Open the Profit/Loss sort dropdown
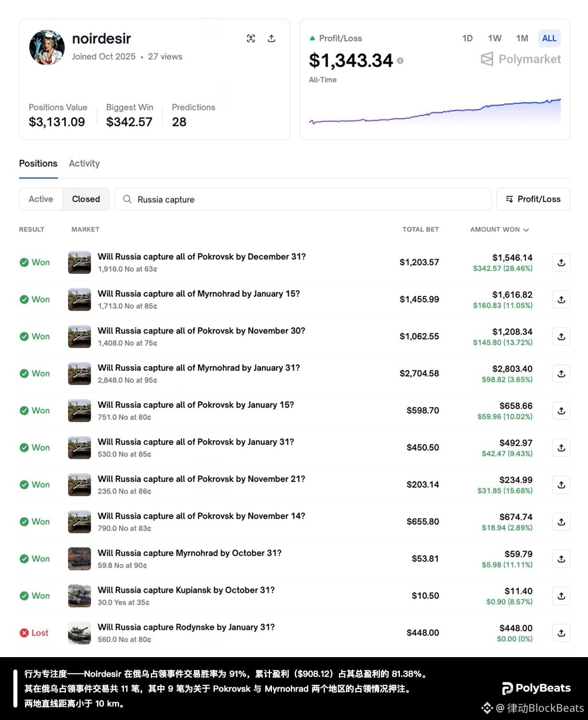The width and height of the screenshot is (588, 720). (533, 199)
